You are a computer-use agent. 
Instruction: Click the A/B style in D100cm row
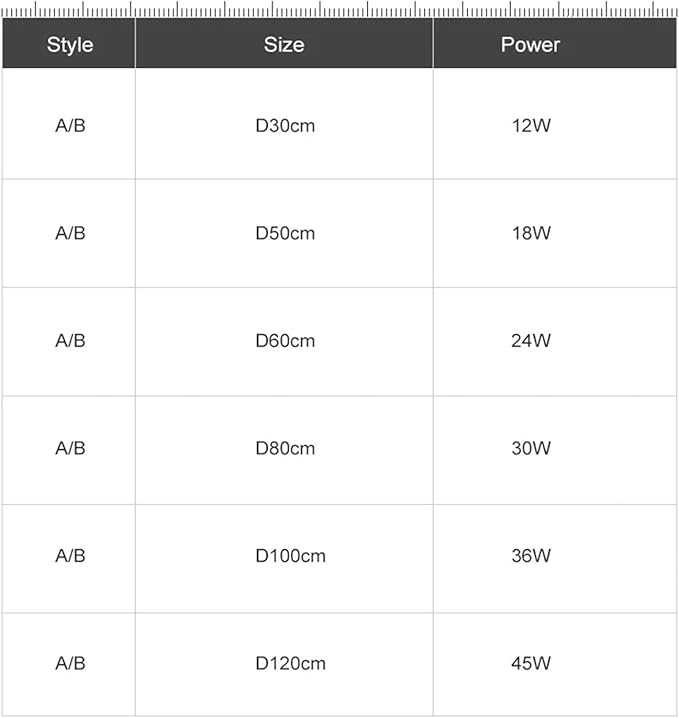70,555
